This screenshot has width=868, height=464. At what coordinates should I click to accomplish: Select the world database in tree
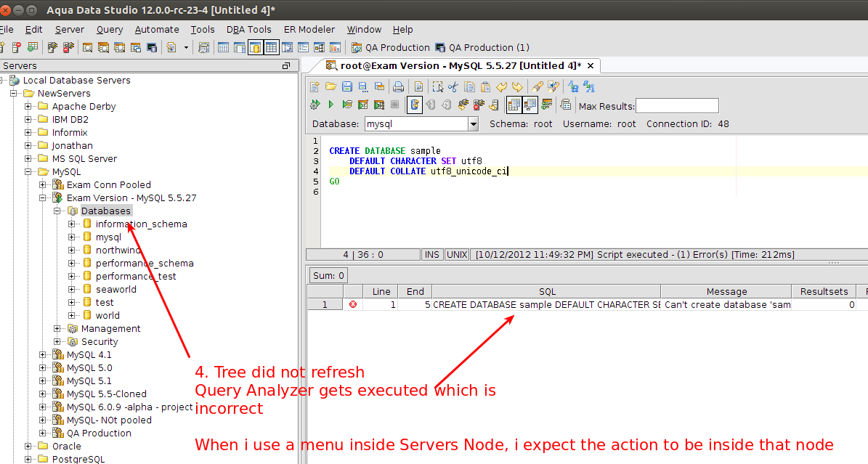coord(108,316)
